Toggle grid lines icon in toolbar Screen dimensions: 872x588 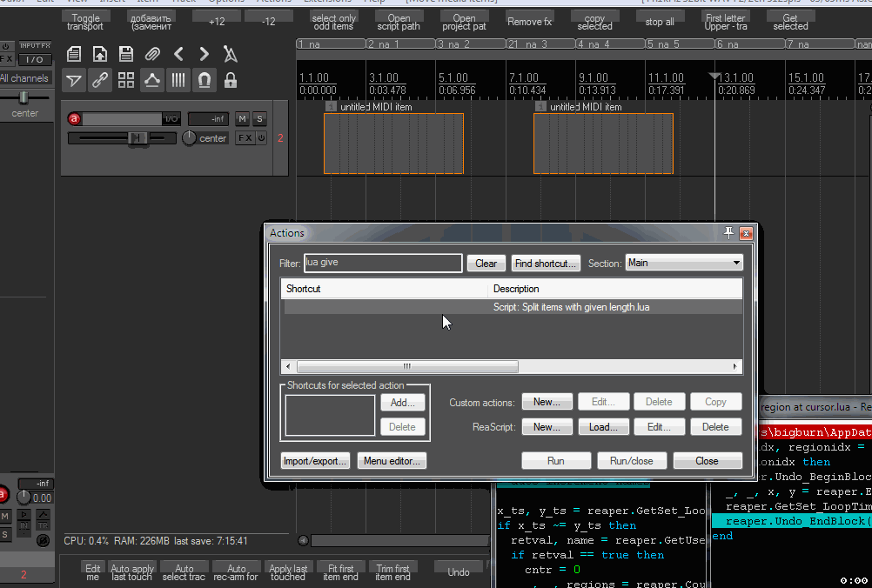(178, 81)
